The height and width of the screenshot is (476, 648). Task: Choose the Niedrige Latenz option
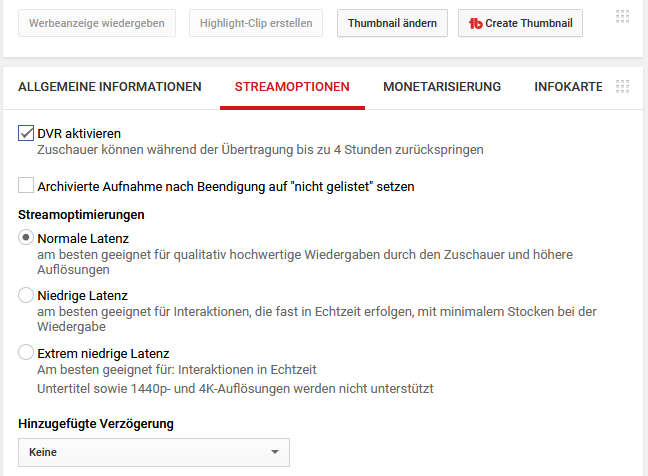tap(26, 295)
